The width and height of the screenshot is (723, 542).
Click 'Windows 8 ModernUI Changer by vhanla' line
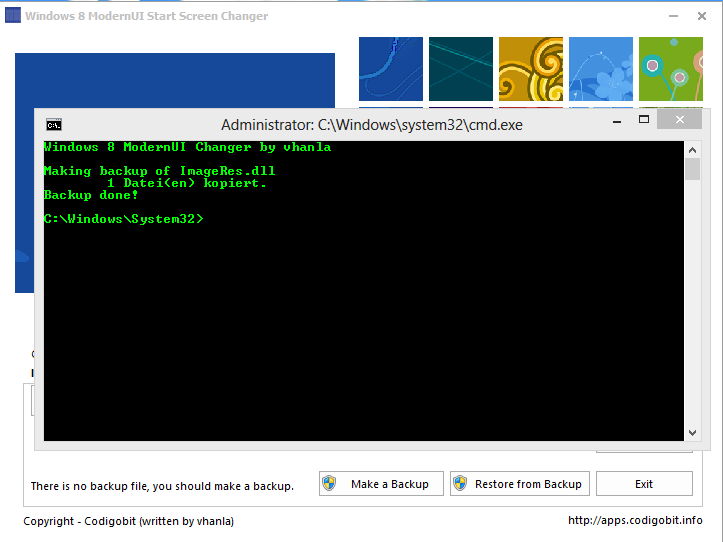(x=188, y=147)
